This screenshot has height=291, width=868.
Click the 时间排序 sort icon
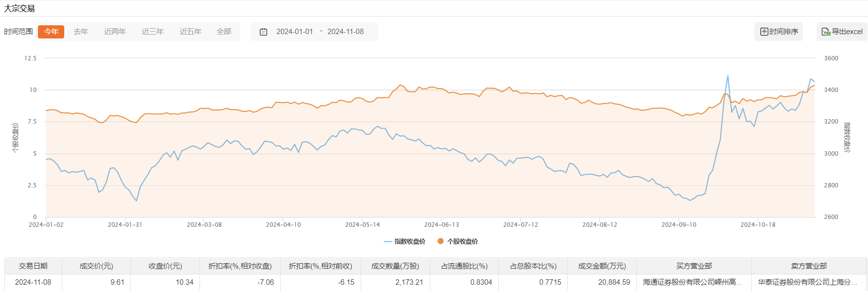764,32
